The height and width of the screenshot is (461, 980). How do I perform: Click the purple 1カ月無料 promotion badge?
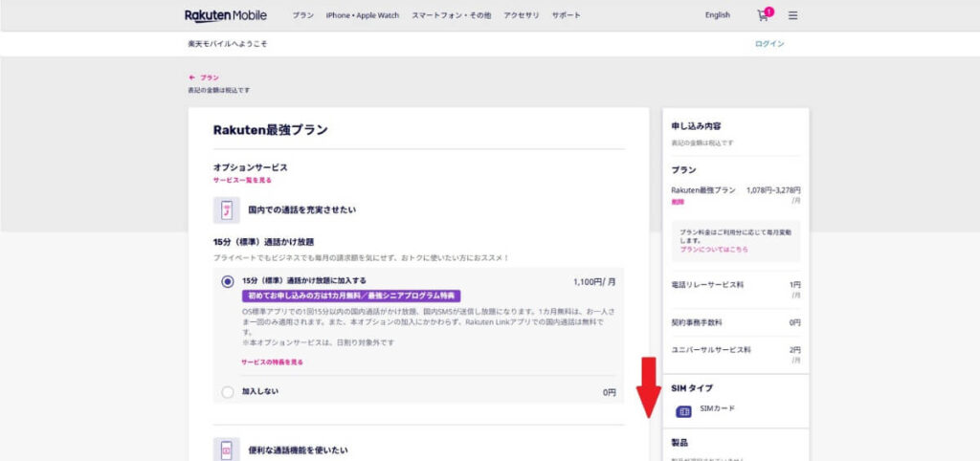351,296
